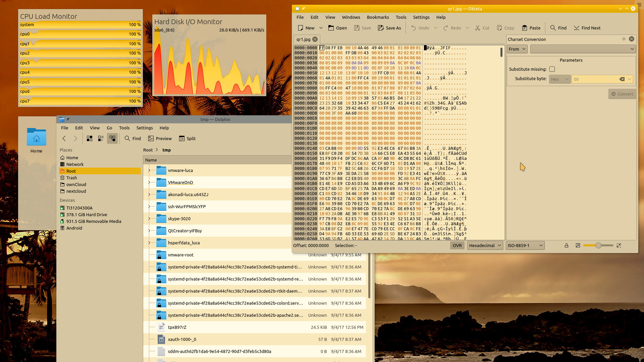Click the maximize zoom icon in Okteta's status bar
The height and width of the screenshot is (362, 644).
tap(619, 245)
